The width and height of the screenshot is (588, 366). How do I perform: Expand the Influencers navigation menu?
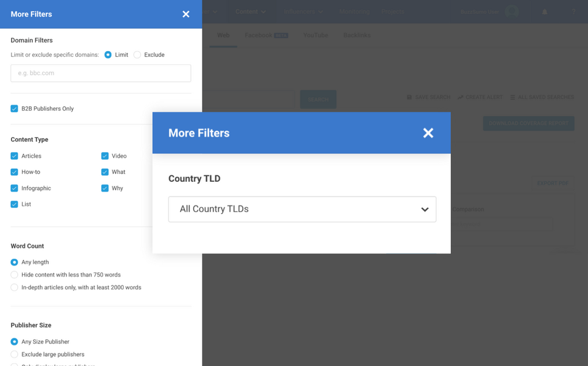303,11
